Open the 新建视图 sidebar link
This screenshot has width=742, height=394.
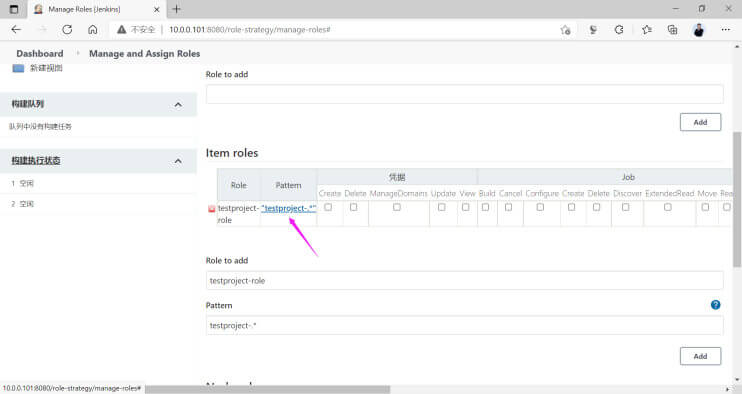[x=46, y=68]
